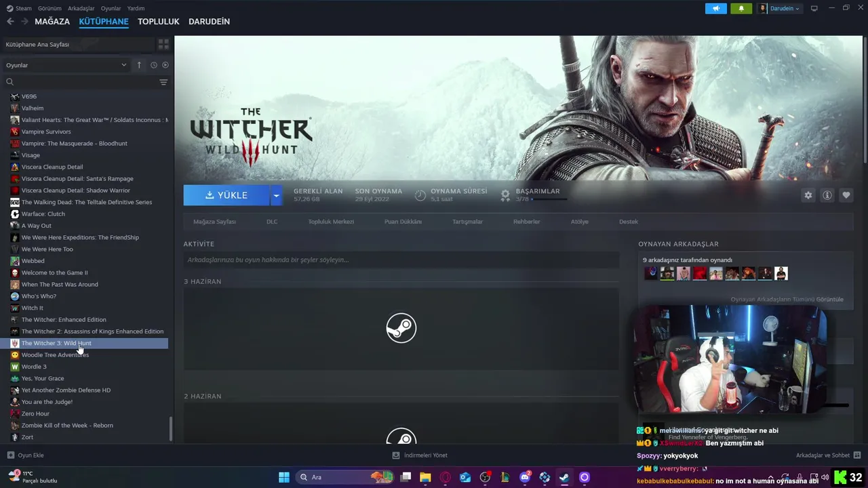Go to TOPLULUK tab
The height and width of the screenshot is (488, 868).
pos(159,22)
